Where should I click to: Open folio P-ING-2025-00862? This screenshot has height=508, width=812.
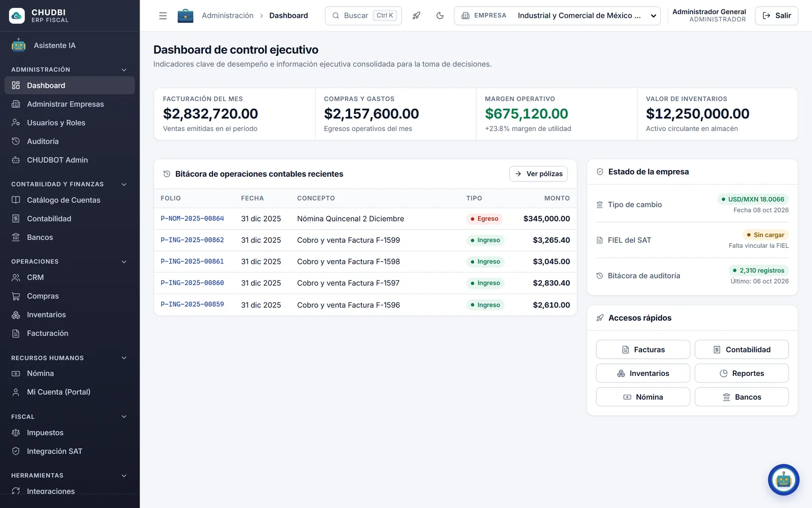coord(192,240)
